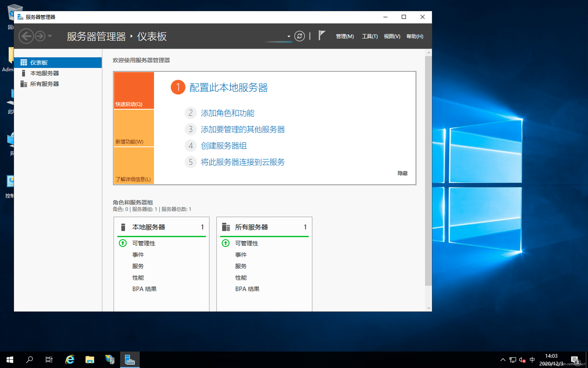Open the 帮助(H) menu
Screen dimensions: 588x368
pyautogui.click(x=415, y=36)
